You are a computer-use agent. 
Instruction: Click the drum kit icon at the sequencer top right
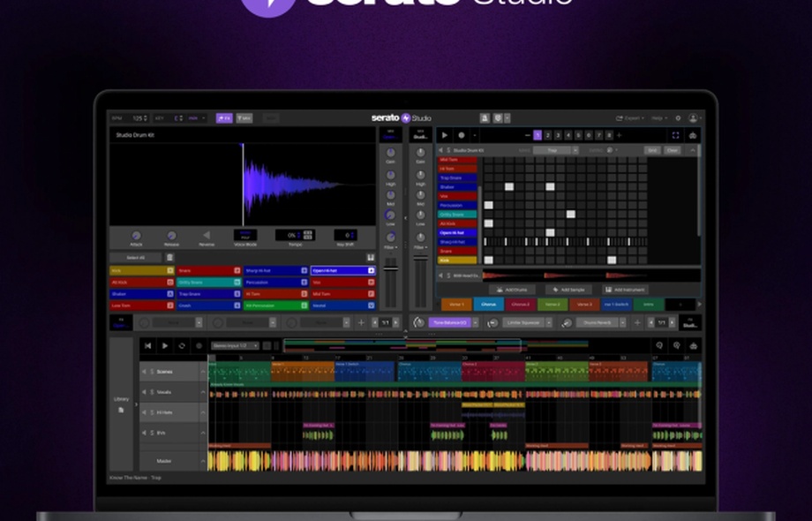coord(694,134)
